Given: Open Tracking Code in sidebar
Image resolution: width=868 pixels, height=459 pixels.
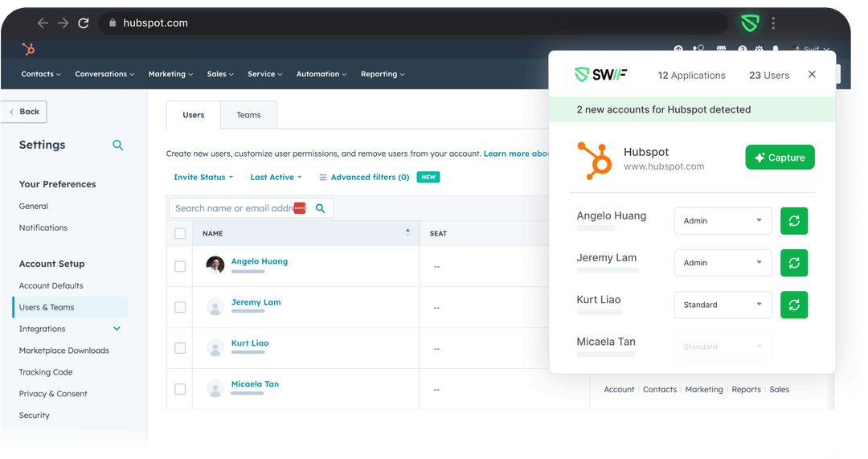Looking at the screenshot, I should pos(45,372).
